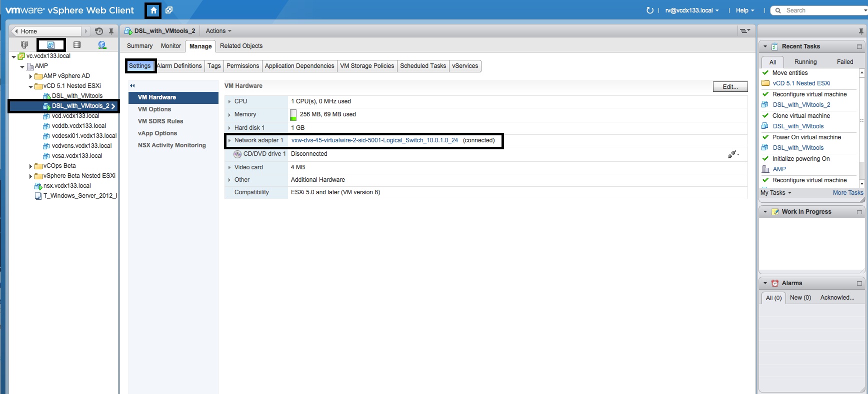Viewport: 868px width, 394px height.
Task: Open the Logical Switch network adapter link
Action: pos(374,140)
